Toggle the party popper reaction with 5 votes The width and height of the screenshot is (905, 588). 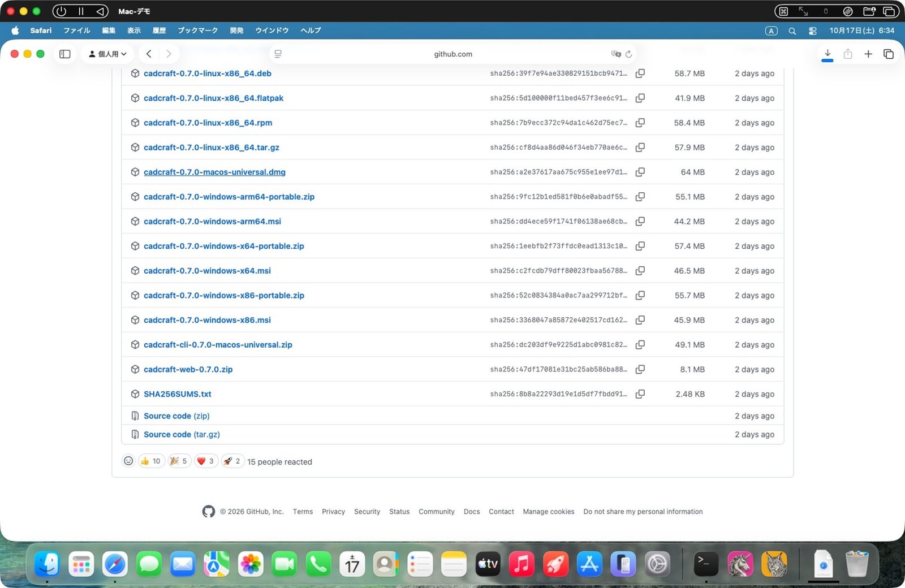click(x=179, y=461)
